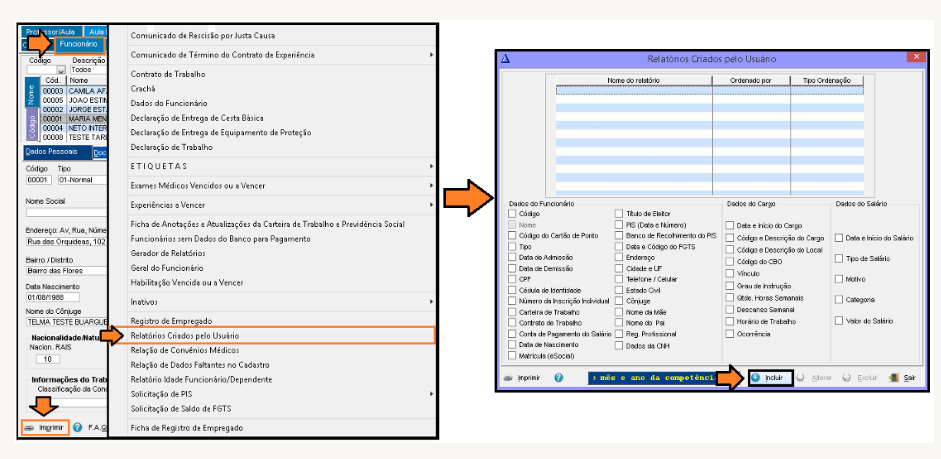The height and width of the screenshot is (459, 941).
Task: Click the first empty row in reports grid
Action: click(x=709, y=90)
